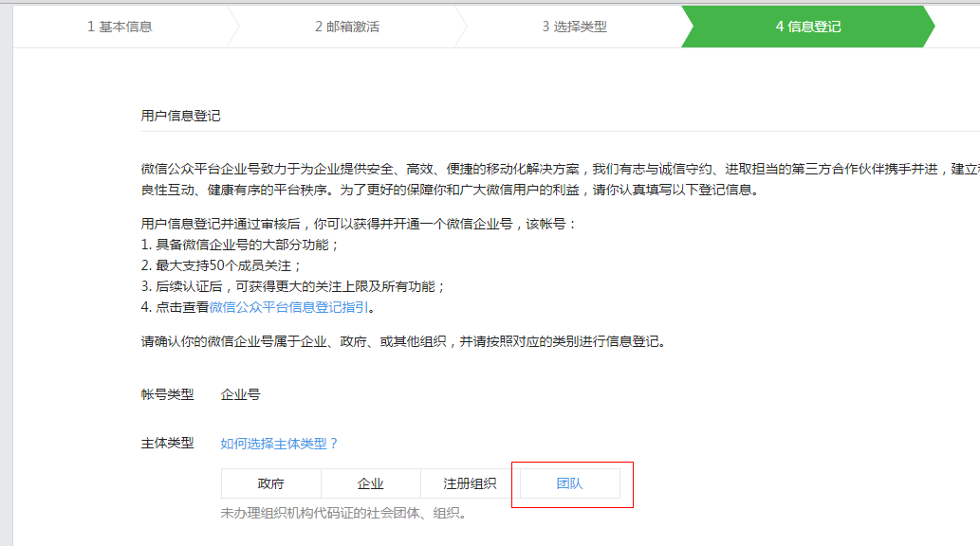Click the paragraph starting 微信公众平台企业号致力于
980x546 pixels.
tap(560, 179)
